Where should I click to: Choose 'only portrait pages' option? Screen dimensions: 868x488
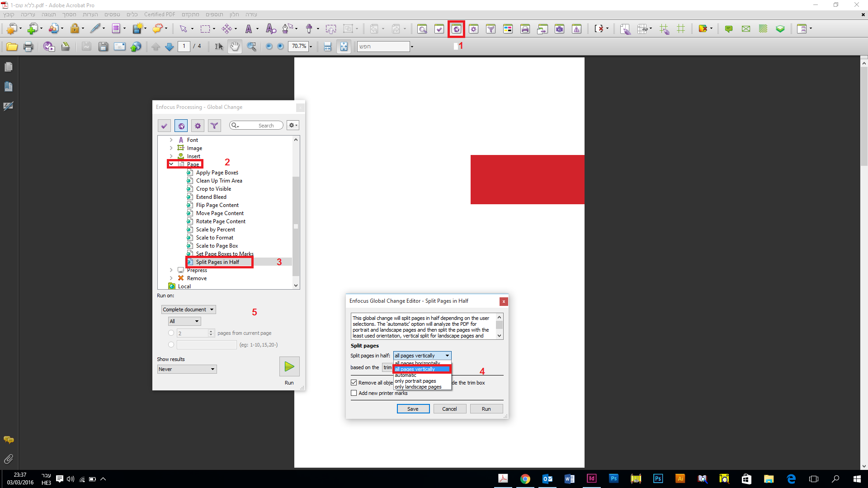(x=415, y=381)
